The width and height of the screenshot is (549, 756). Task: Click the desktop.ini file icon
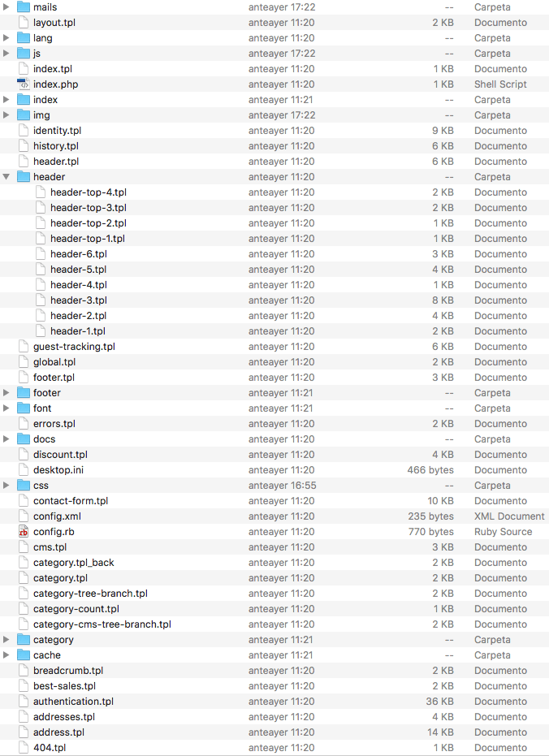(23, 470)
